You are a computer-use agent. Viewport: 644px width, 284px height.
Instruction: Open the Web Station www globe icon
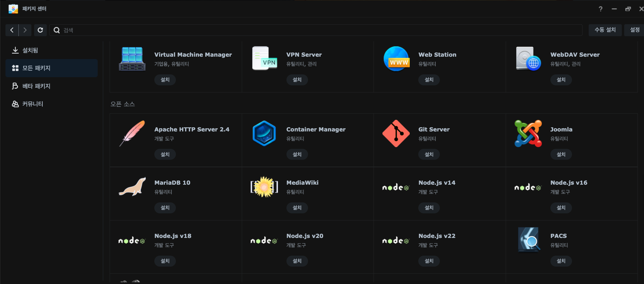[x=396, y=59]
